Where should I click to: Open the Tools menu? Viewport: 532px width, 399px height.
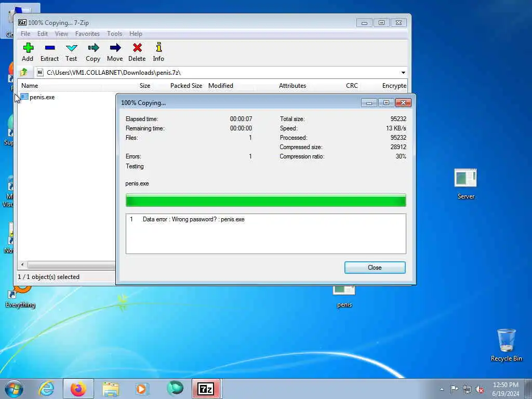[x=114, y=34]
